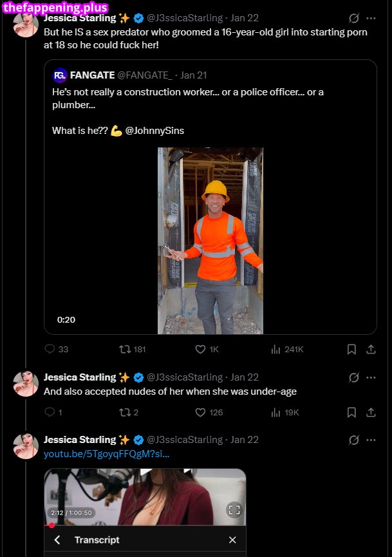Share the first tweet
Viewport: 392px width, 557px height.
[x=371, y=349]
